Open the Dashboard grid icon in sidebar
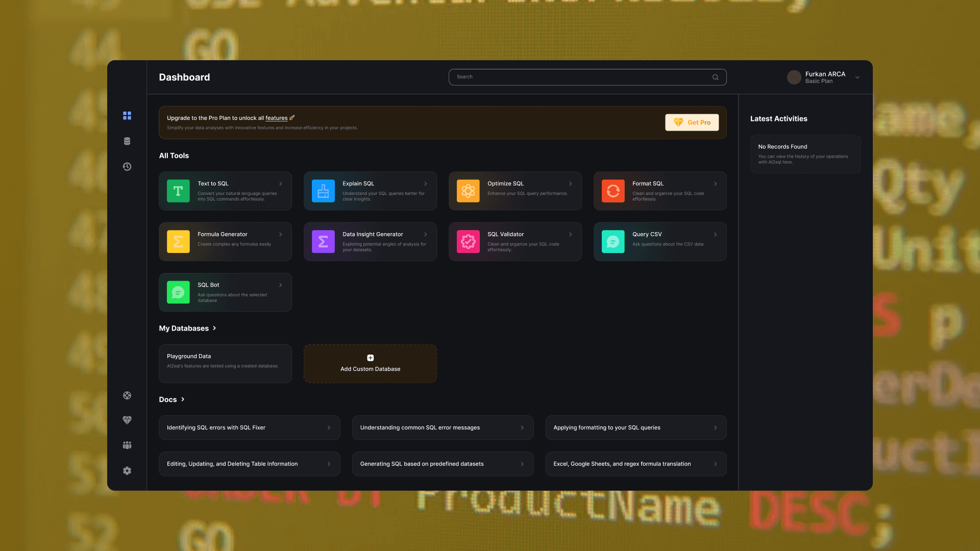 tap(127, 116)
